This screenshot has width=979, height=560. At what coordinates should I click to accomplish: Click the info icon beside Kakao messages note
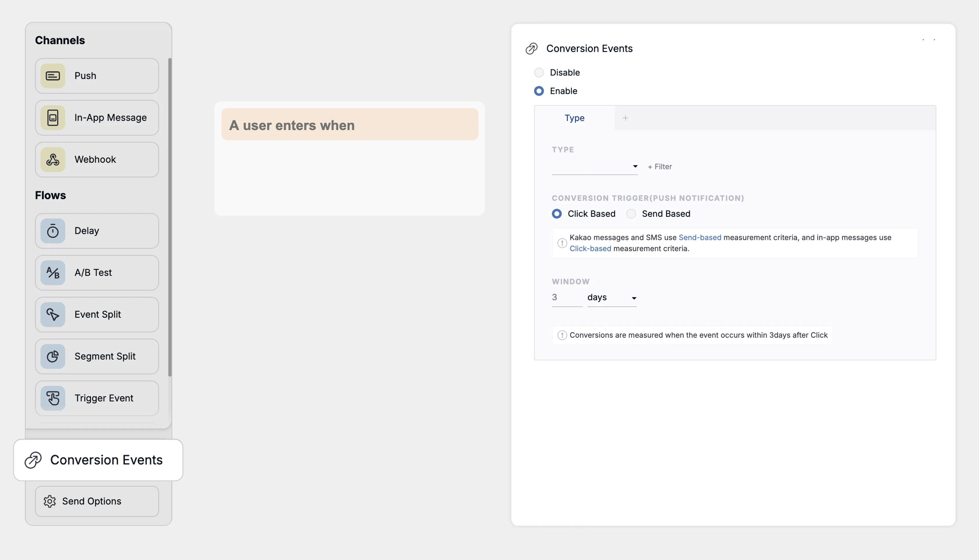[562, 243]
